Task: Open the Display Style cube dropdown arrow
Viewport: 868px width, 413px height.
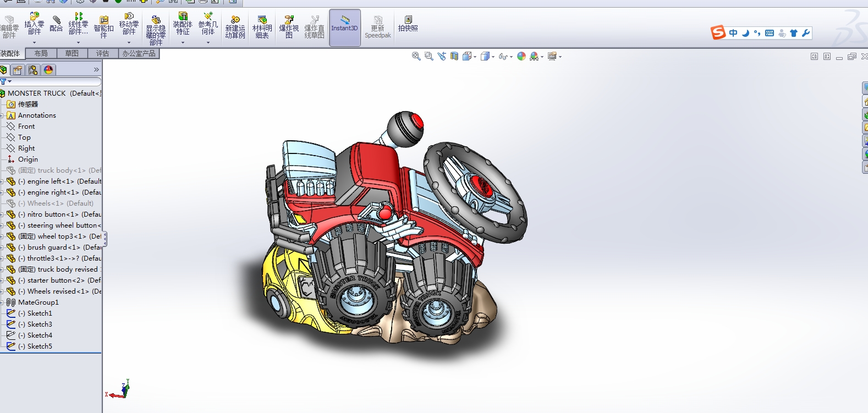Action: (x=493, y=57)
